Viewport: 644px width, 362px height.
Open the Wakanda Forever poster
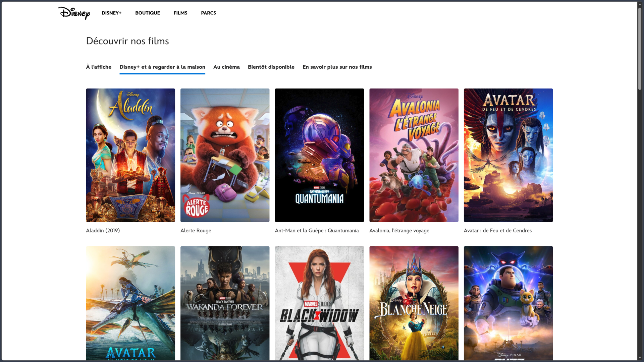225,303
